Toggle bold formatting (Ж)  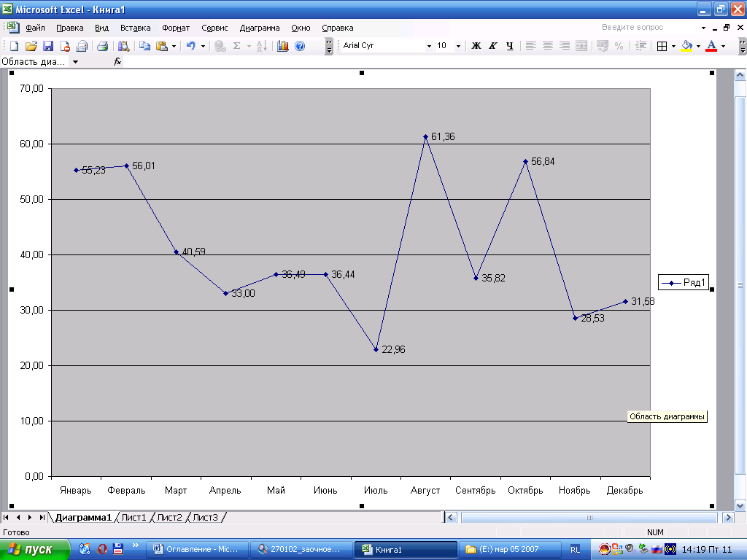(476, 46)
